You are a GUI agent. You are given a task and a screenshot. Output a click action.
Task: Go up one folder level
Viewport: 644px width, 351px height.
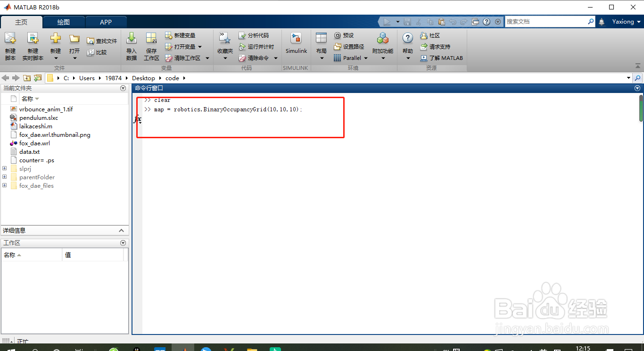[x=27, y=78]
